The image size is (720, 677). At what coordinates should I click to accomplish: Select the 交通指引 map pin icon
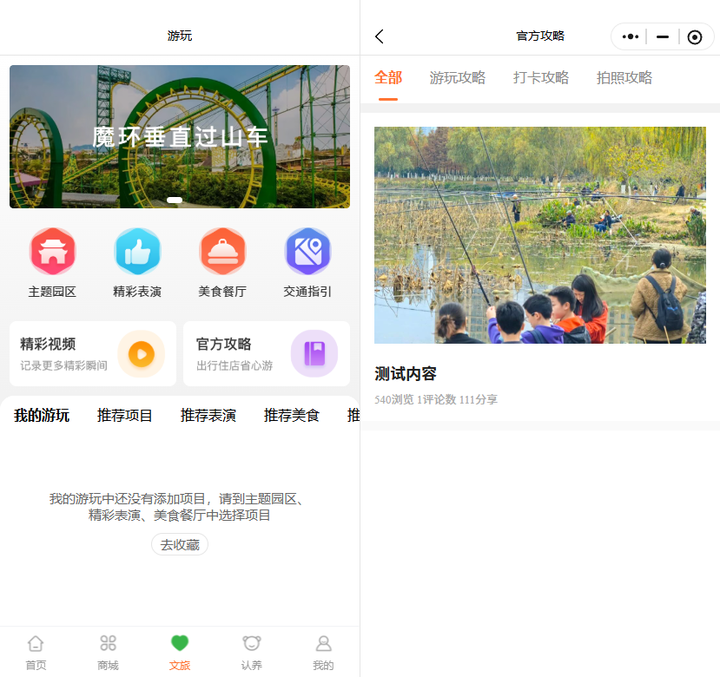click(x=307, y=252)
